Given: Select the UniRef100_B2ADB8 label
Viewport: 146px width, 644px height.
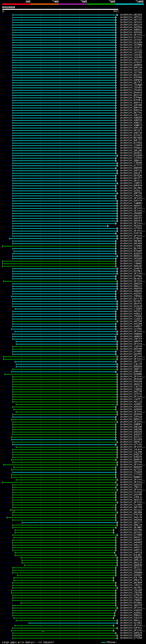Looking at the screenshot, I should [x=131, y=374].
